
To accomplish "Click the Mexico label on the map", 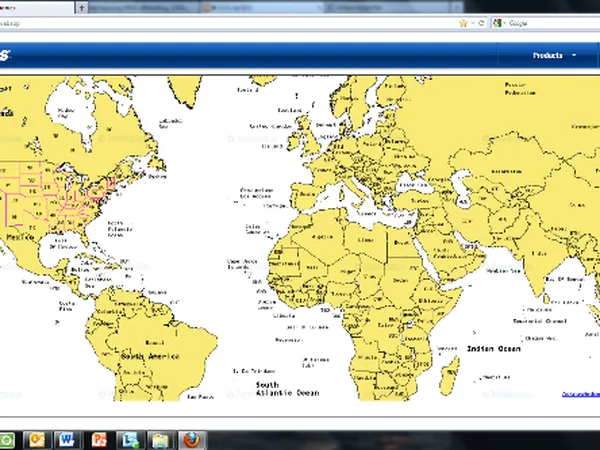I will tap(20, 237).
